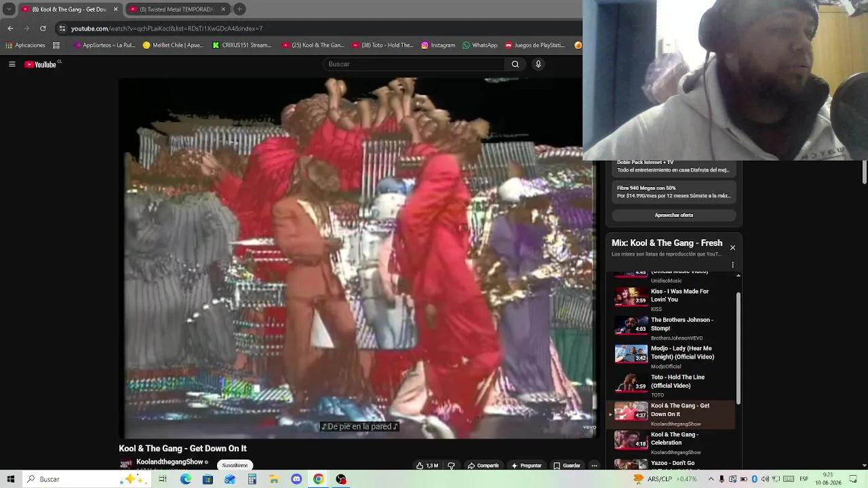
Task: Click the YouTube URL address bar
Action: tap(319, 28)
